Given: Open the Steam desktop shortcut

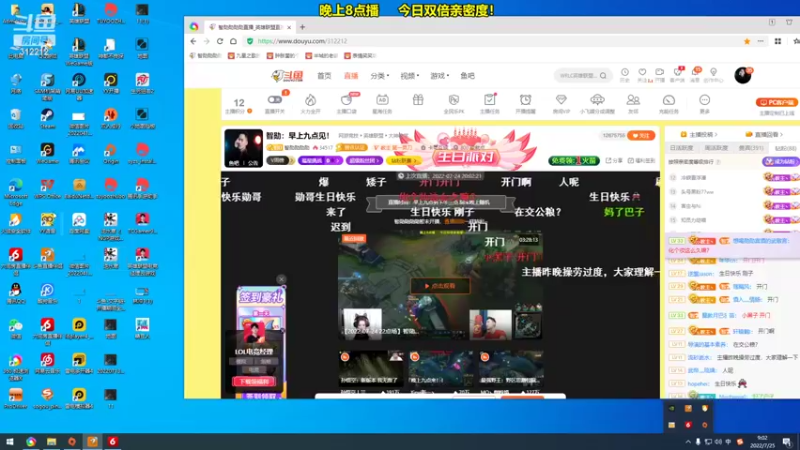Looking at the screenshot, I should click(x=47, y=119).
